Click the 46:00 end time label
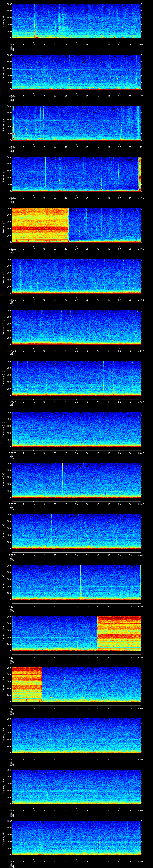Image resolution: width=153 pixels, height=868 pixels. tap(141, 861)
